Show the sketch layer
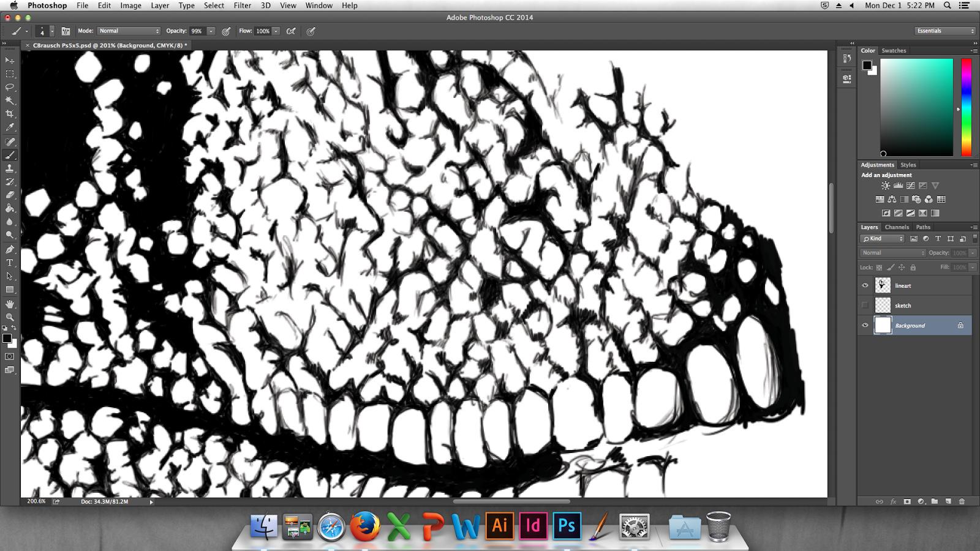The width and height of the screenshot is (980, 551). 865,305
